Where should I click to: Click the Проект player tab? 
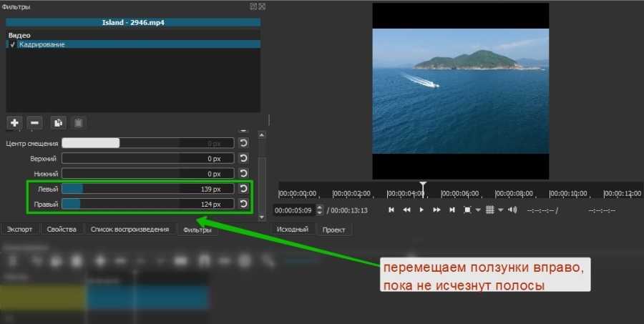pyautogui.click(x=333, y=230)
